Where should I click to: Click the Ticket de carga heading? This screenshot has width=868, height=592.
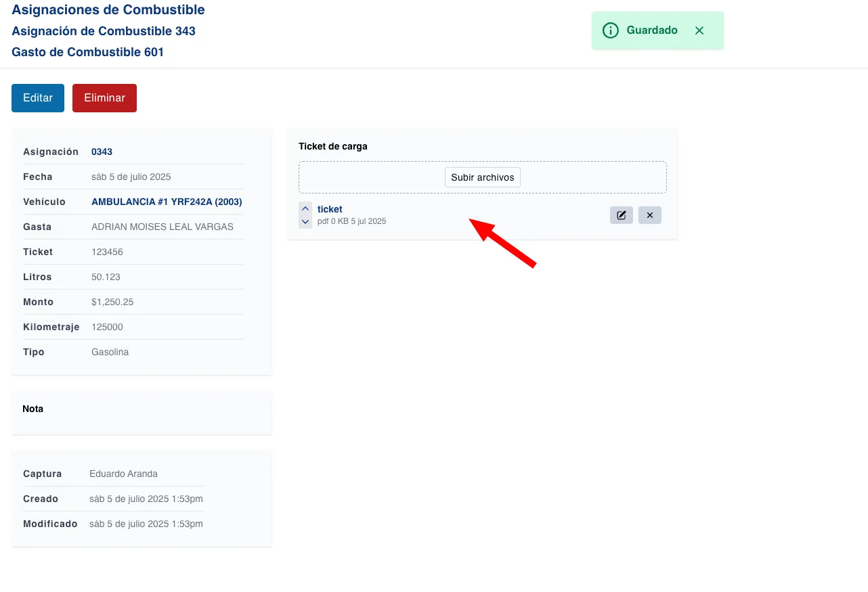333,146
